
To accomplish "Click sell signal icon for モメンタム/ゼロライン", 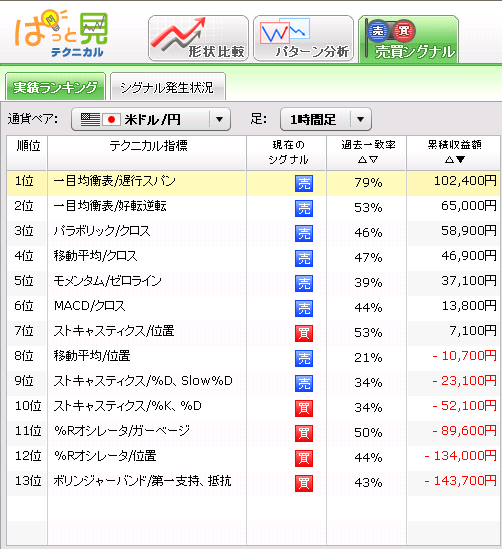I will (x=304, y=283).
